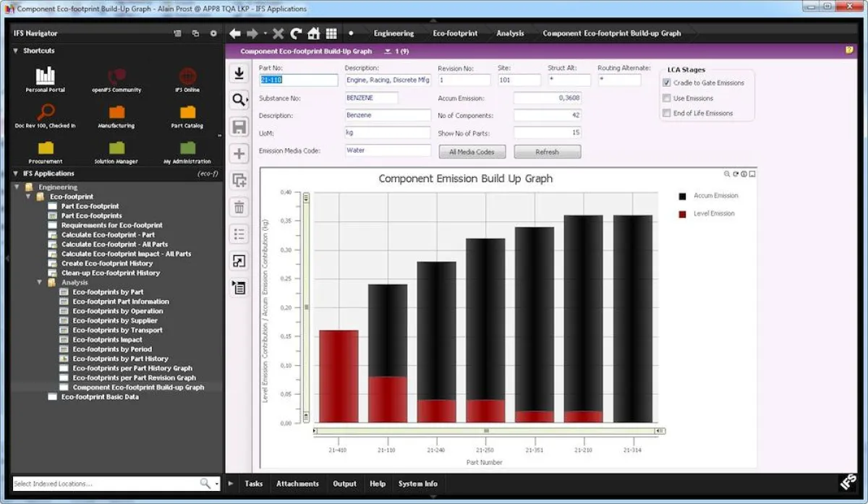Image resolution: width=868 pixels, height=504 pixels.
Task: Click the zoom icon above the emission graph
Action: click(x=726, y=174)
